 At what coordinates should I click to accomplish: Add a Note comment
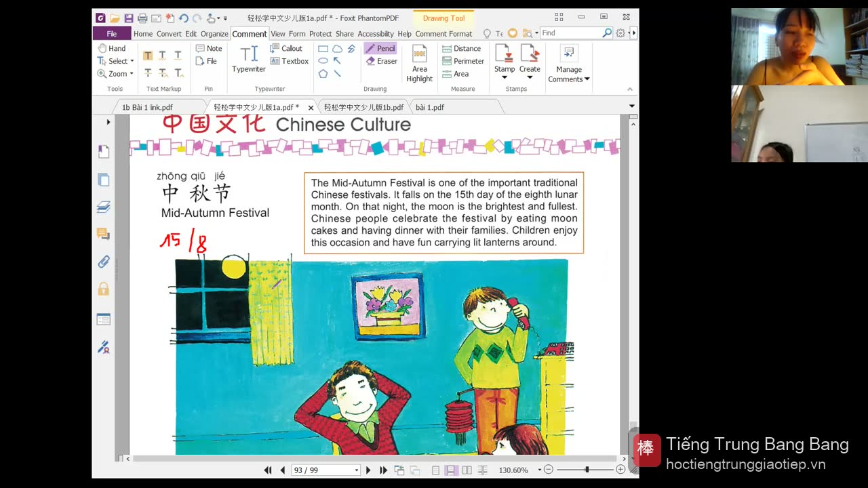(209, 48)
